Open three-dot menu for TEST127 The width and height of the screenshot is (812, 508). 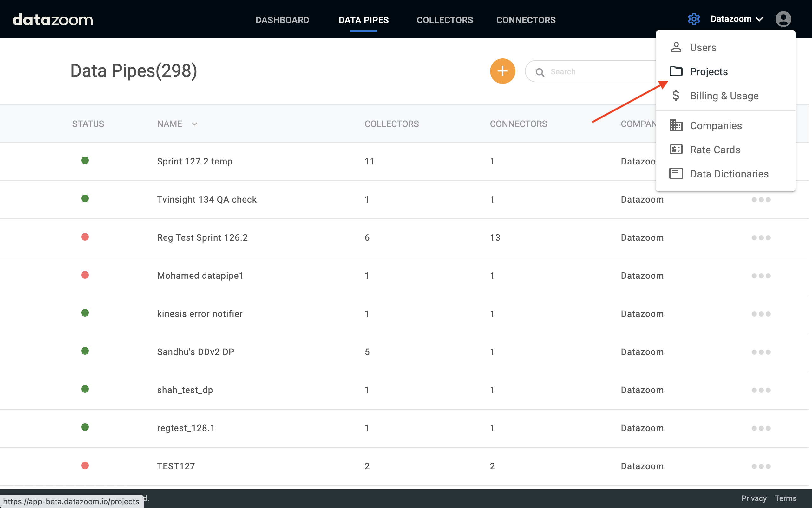761,466
